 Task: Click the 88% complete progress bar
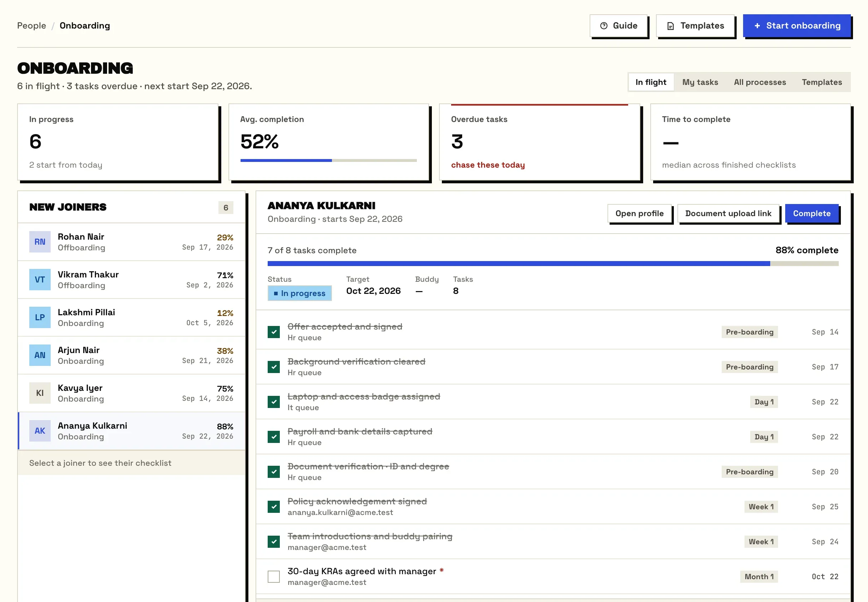click(552, 264)
